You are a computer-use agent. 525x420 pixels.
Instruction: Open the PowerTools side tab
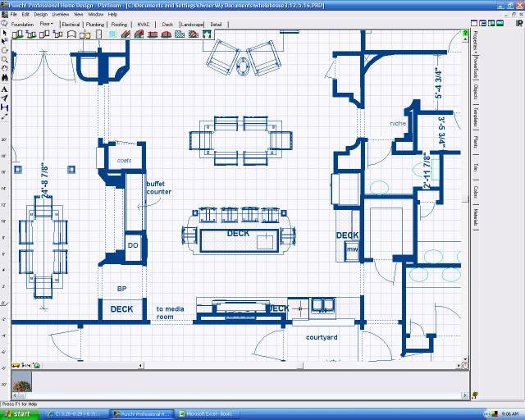[475, 67]
